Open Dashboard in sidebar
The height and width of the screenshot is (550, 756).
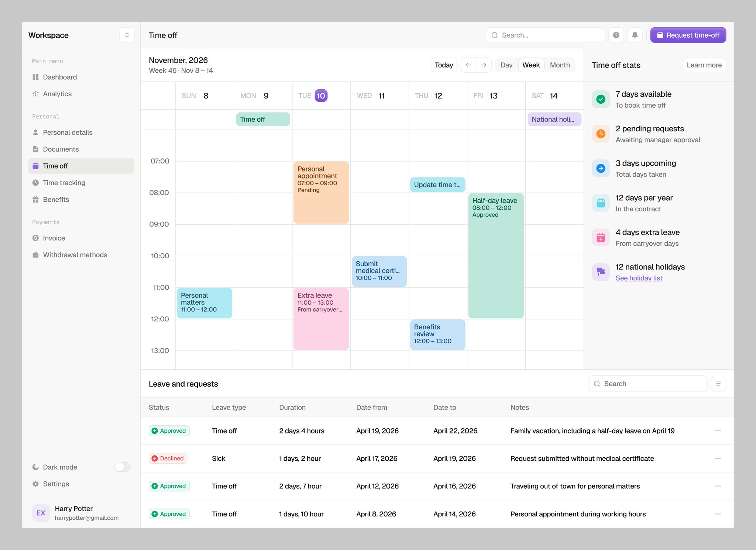click(x=81, y=77)
